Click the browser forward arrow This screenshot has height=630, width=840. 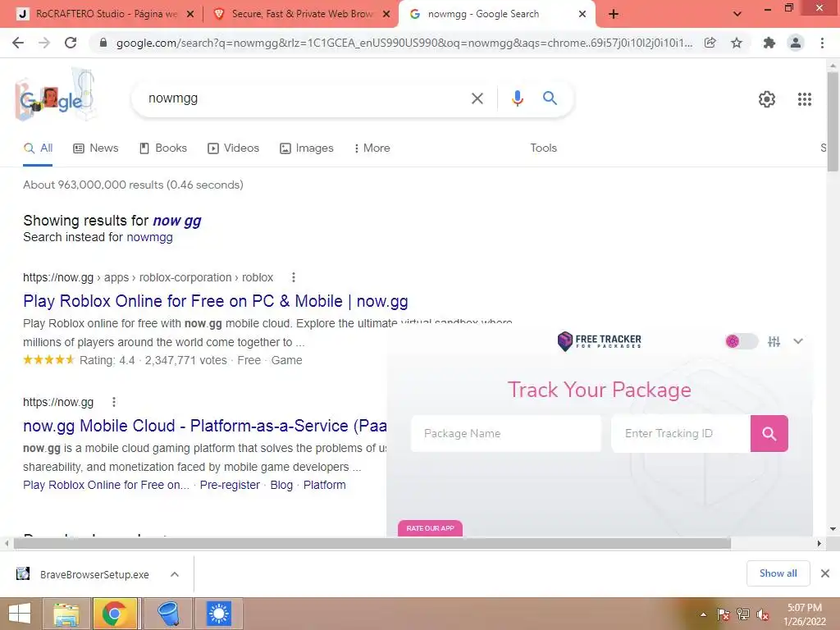coord(44,43)
